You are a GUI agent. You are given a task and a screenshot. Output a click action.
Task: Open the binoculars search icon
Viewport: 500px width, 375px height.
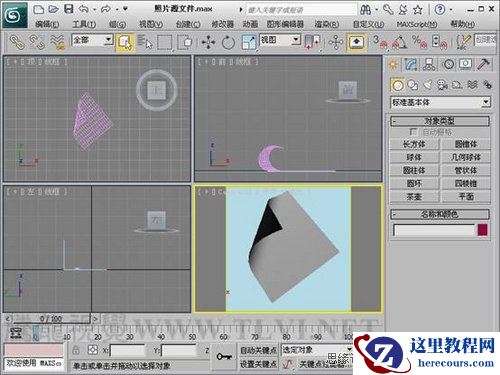click(x=366, y=10)
